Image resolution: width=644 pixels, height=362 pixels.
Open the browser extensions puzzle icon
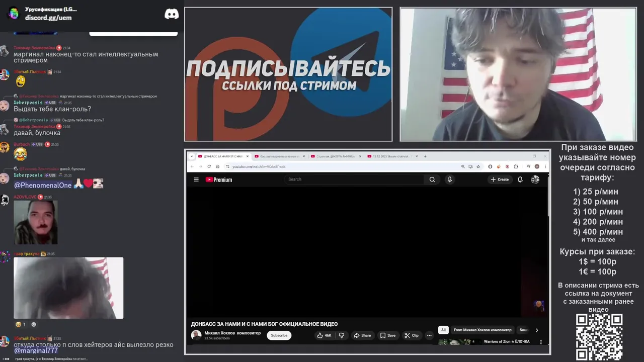tap(516, 166)
